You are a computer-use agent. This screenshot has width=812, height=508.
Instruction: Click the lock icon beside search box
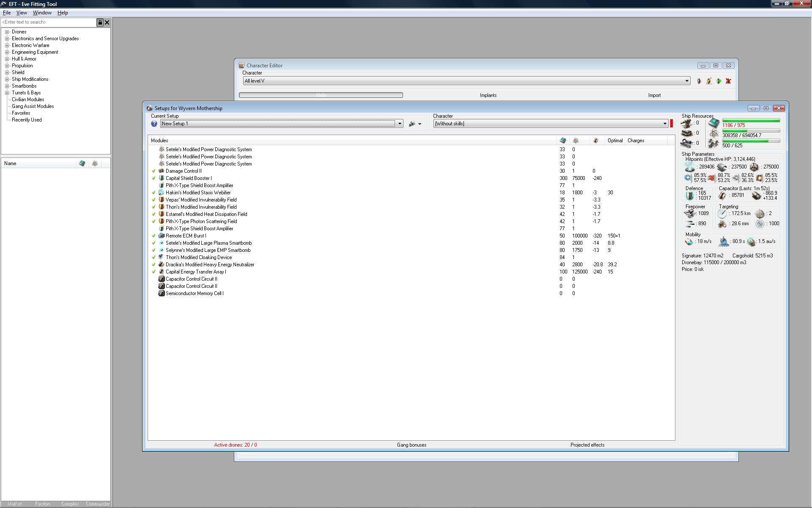(x=100, y=22)
